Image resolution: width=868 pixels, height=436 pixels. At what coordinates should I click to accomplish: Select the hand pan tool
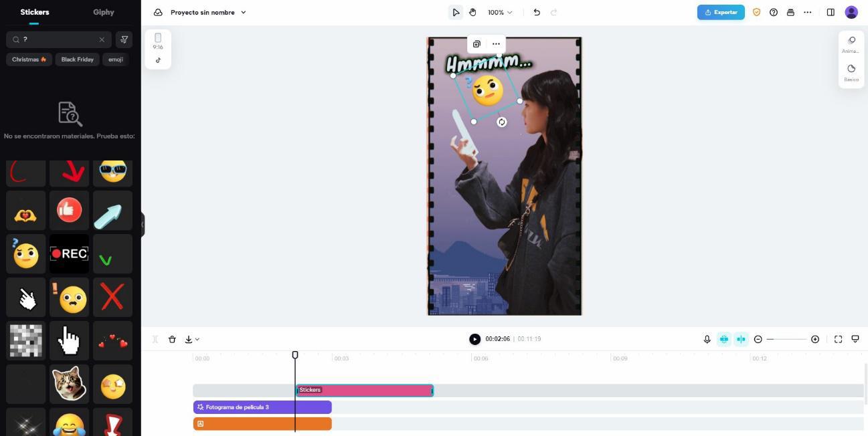[x=472, y=12]
